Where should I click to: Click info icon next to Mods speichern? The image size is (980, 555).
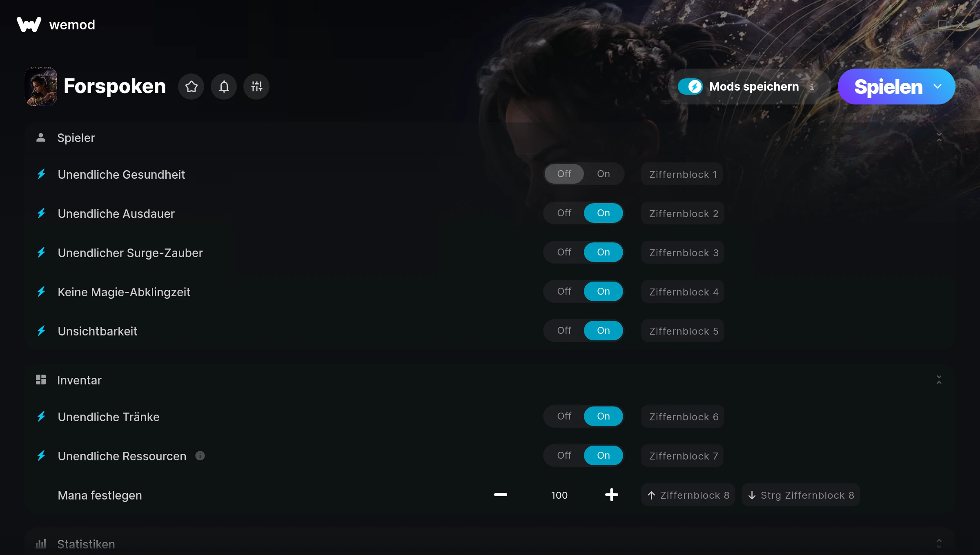tap(812, 87)
